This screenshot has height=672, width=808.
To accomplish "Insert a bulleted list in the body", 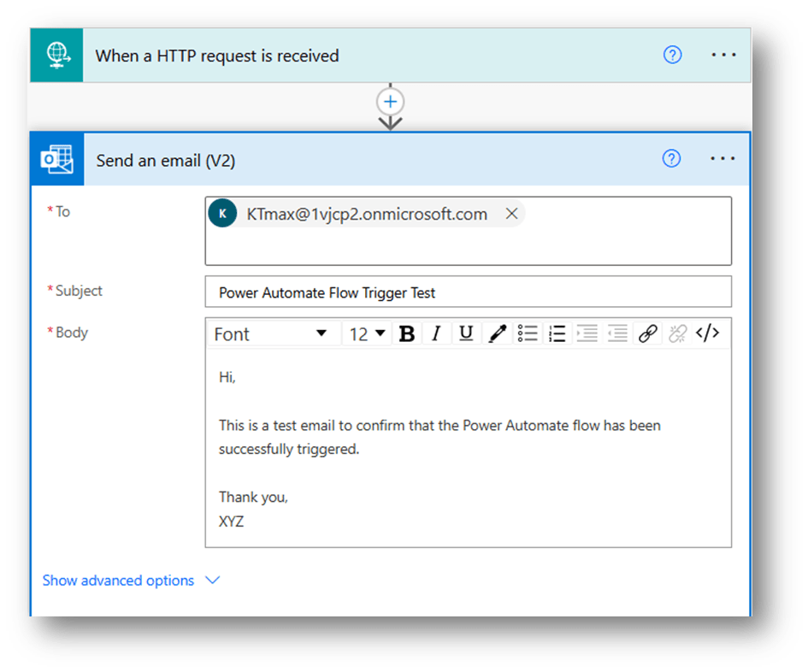I will point(527,333).
